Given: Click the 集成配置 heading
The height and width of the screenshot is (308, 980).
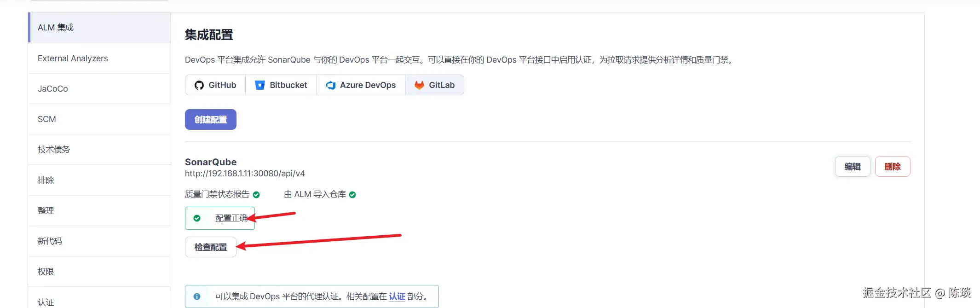Looking at the screenshot, I should click(209, 35).
